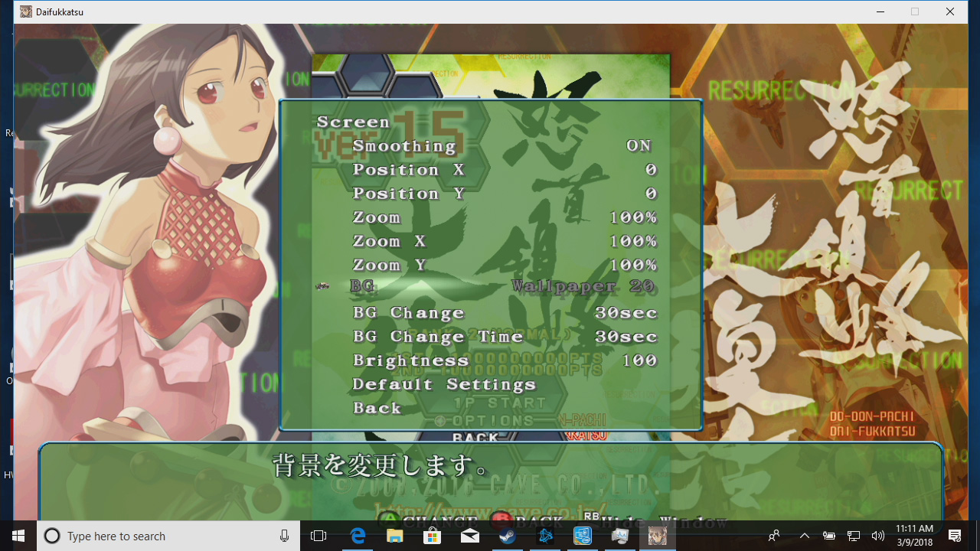The height and width of the screenshot is (551, 980).
Task: Select the plain Zoom setting
Action: pos(377,217)
